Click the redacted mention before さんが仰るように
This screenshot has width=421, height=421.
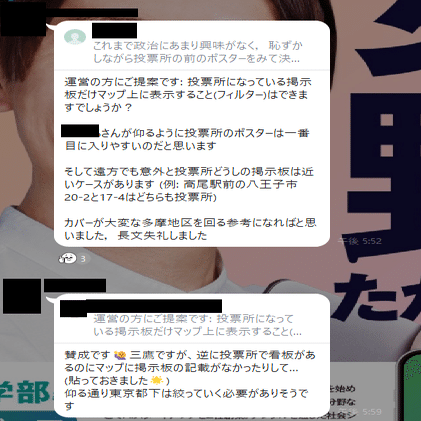pyautogui.click(x=80, y=131)
